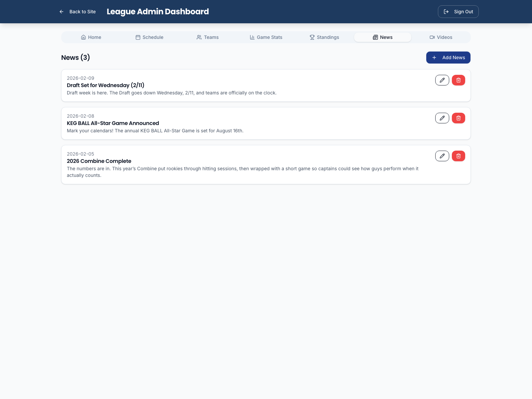This screenshot has height=399, width=532.
Task: Edit the Draft Set for Wednesday article
Action: (442, 80)
